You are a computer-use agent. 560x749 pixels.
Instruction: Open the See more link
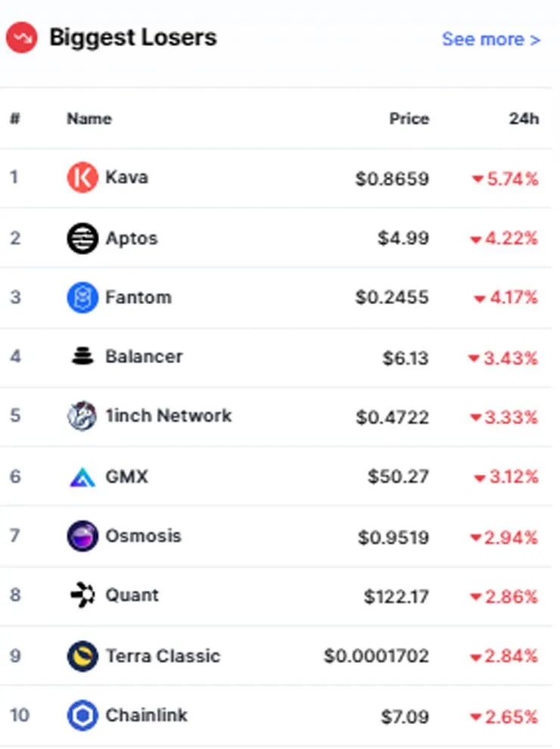point(491,39)
